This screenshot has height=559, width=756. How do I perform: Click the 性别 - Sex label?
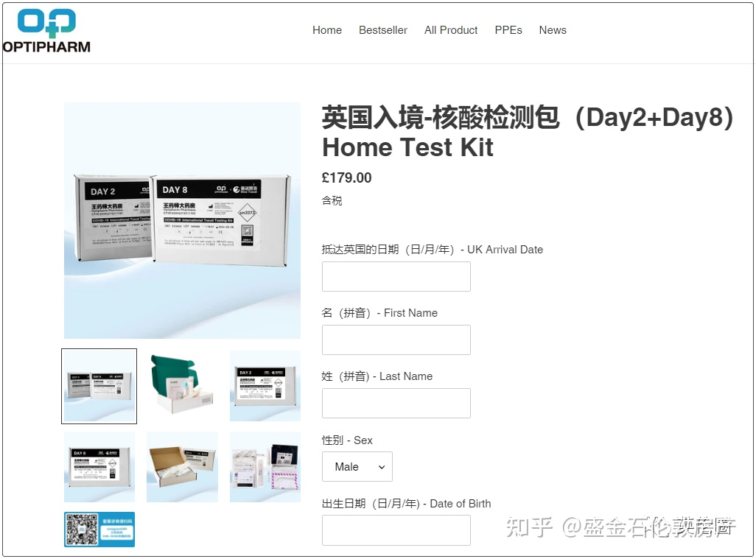pos(347,440)
